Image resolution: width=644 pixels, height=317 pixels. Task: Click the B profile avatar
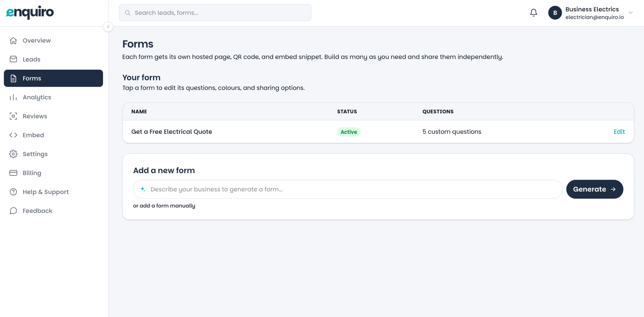(555, 13)
